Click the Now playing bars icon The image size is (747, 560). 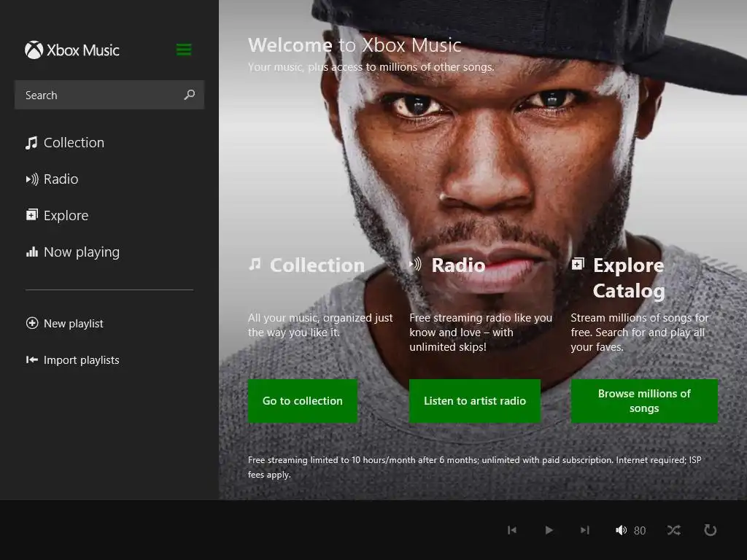pos(32,252)
